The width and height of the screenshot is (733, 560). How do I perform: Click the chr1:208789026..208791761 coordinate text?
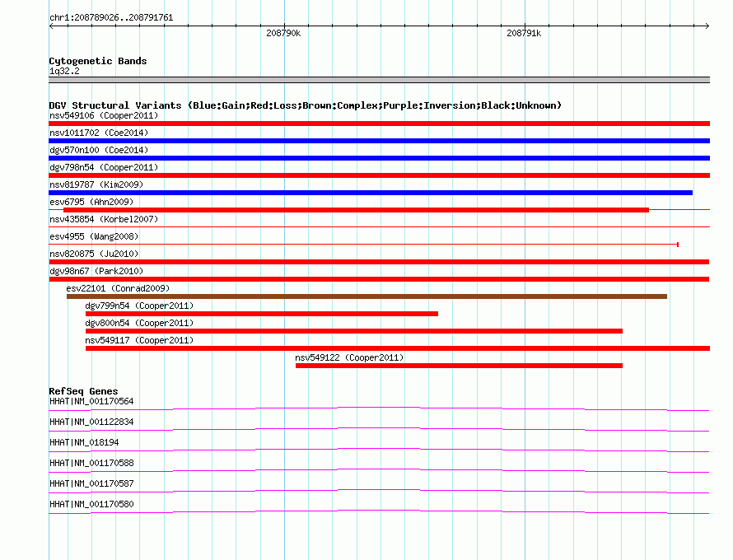tap(111, 18)
